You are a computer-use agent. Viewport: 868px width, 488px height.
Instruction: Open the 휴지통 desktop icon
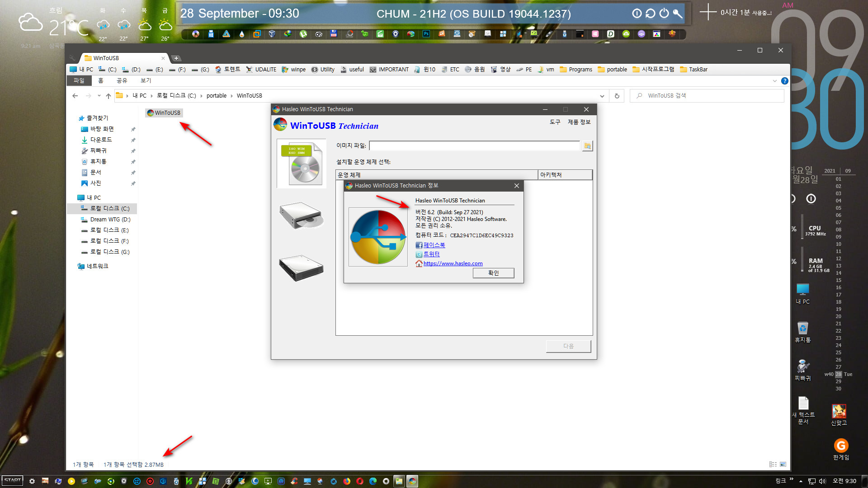point(803,332)
